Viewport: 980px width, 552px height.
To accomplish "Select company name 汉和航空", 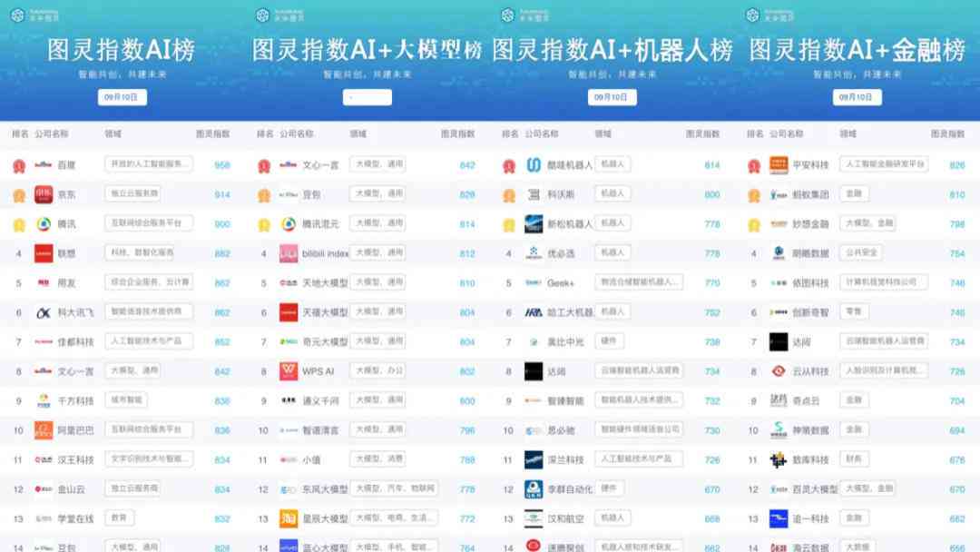I will pyautogui.click(x=565, y=518).
